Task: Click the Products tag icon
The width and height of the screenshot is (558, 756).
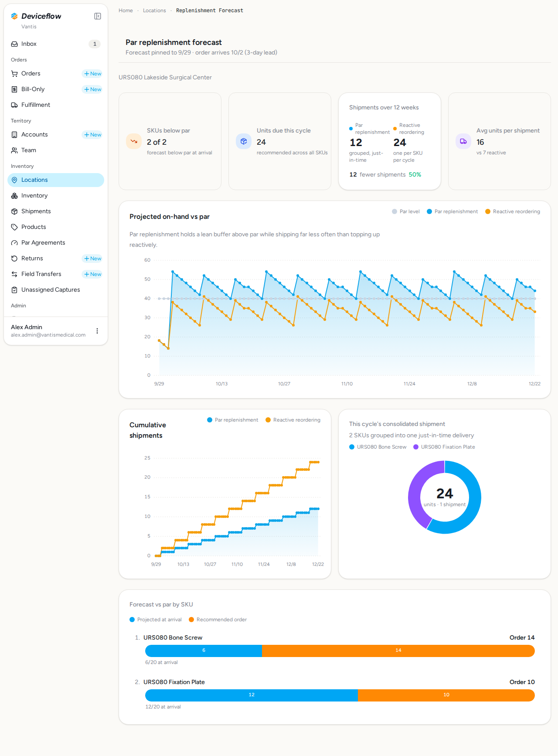Action: click(x=14, y=227)
